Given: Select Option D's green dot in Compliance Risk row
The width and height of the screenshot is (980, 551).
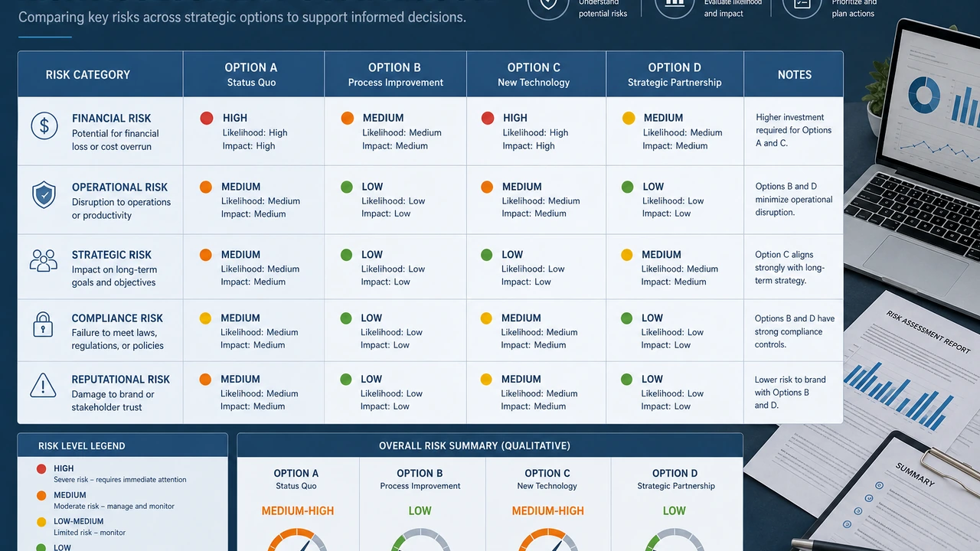Looking at the screenshot, I should [x=627, y=318].
